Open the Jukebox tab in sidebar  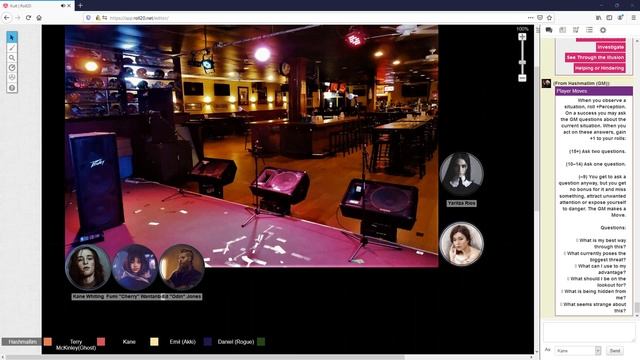click(x=576, y=30)
